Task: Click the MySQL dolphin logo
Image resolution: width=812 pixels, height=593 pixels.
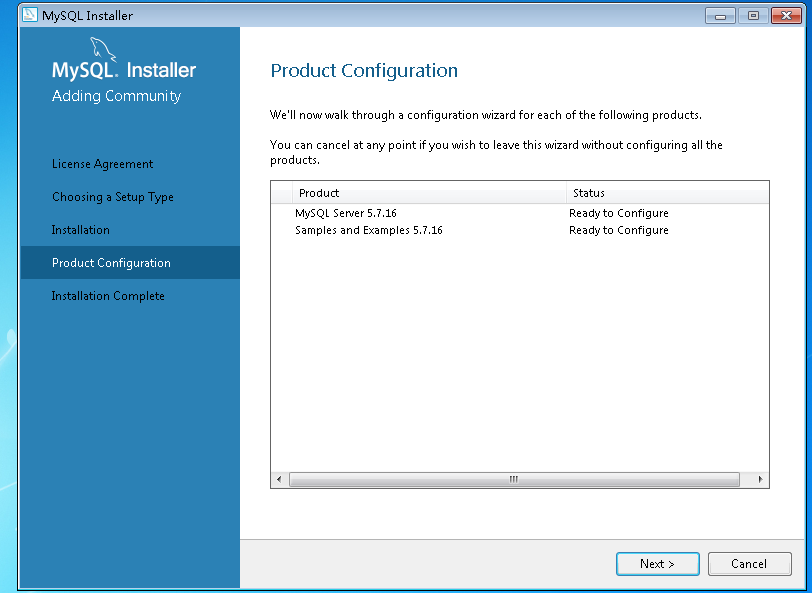Action: [x=103, y=50]
